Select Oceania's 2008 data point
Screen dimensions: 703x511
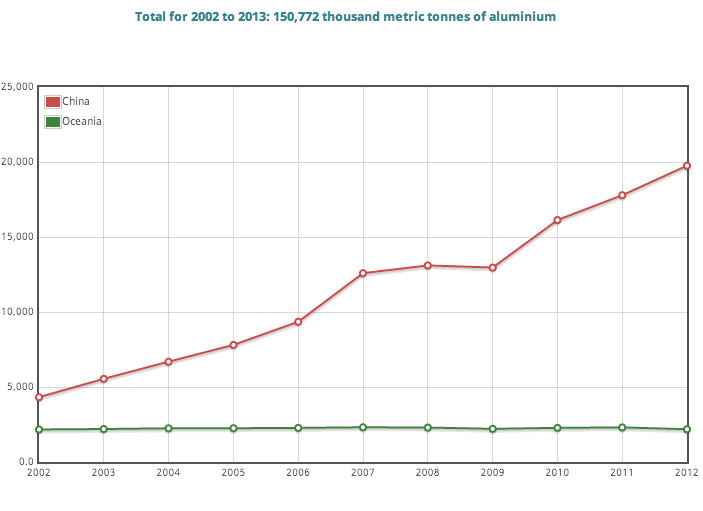click(428, 428)
